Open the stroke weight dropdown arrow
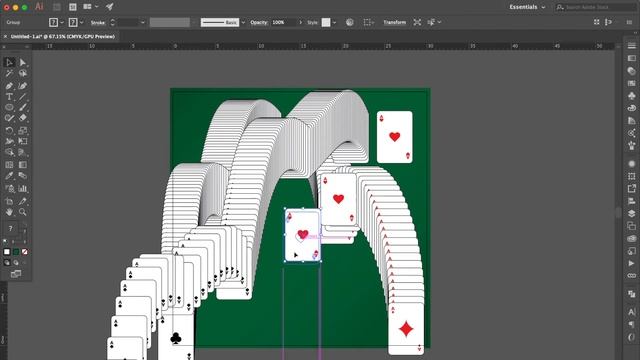640x360 pixels. (x=143, y=22)
